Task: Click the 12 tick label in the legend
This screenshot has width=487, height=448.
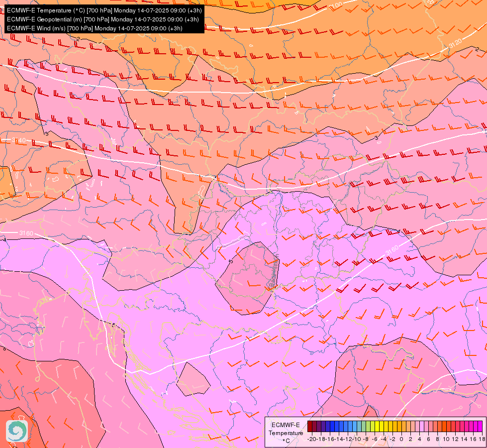Action: 455,440
